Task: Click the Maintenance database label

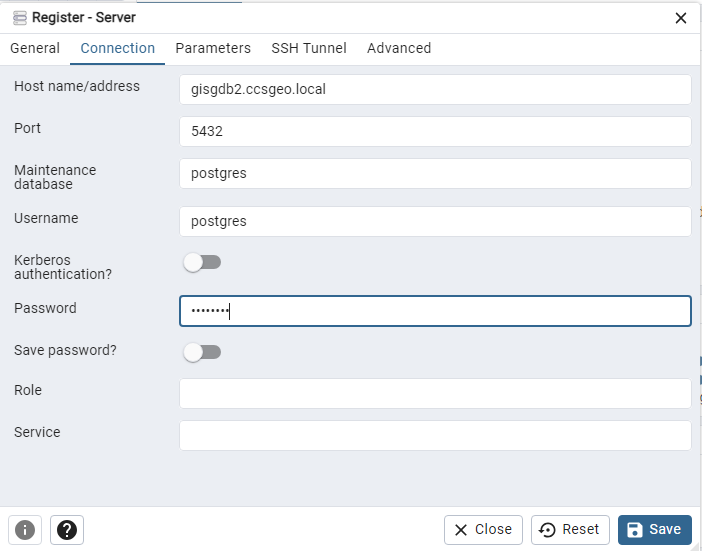Action: [x=55, y=177]
